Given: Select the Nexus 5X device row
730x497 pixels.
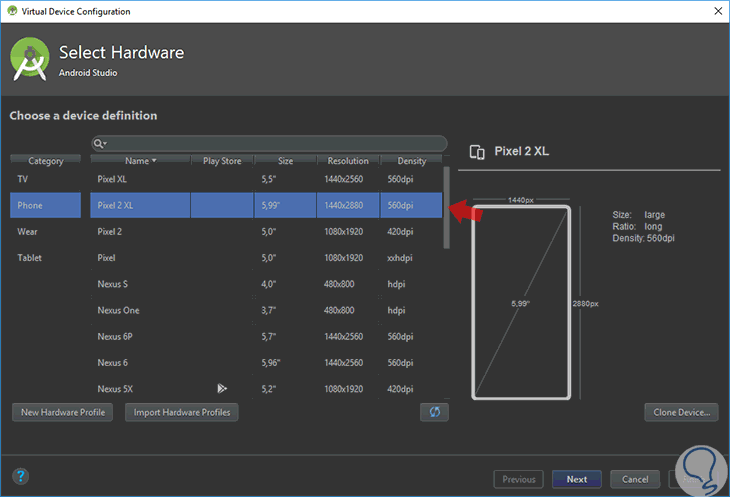Looking at the screenshot, I should click(x=266, y=389).
